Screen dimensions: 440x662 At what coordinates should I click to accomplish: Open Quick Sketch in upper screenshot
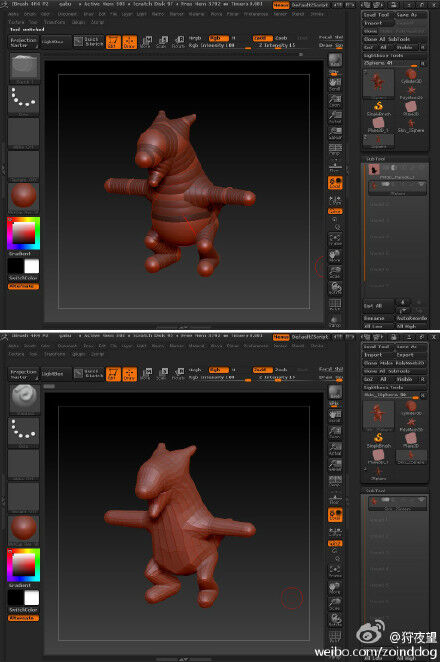pos(89,41)
